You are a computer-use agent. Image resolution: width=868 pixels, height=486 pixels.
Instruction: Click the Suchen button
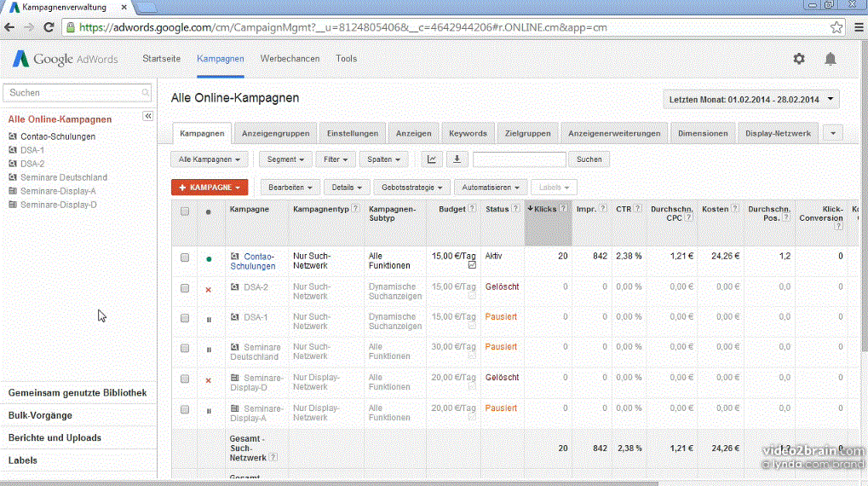(589, 159)
